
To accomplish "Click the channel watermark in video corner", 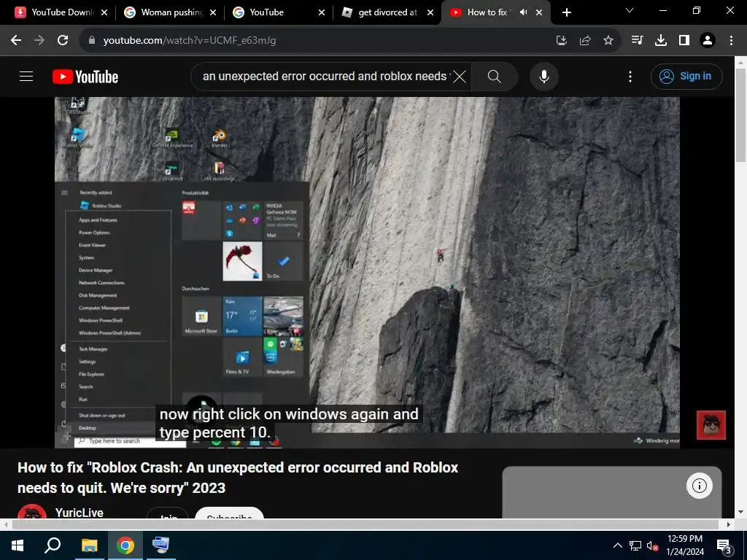I will coord(711,425).
